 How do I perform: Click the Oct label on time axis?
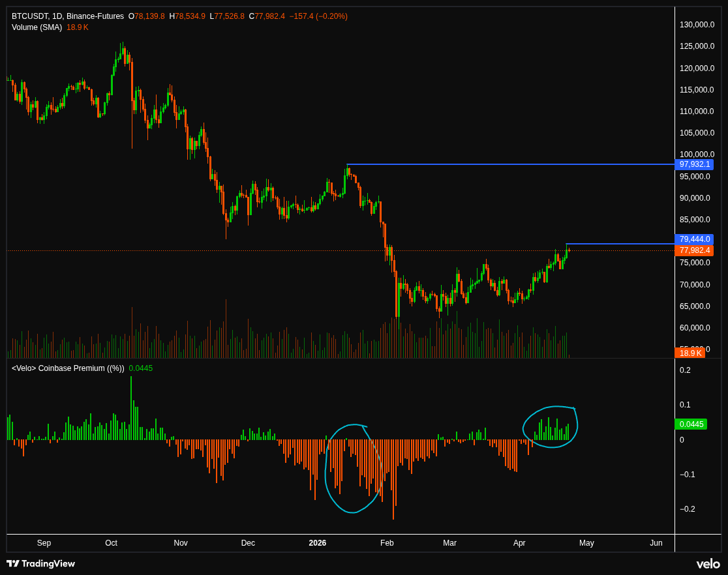coord(112,542)
